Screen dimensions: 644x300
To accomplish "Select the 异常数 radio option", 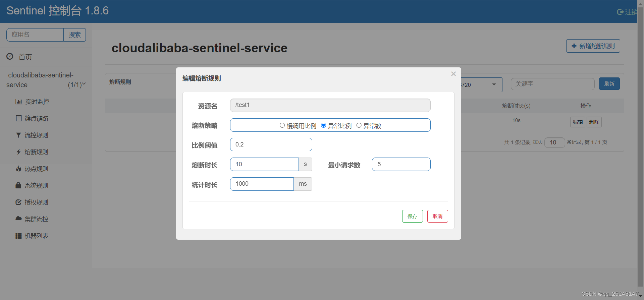I will point(359,125).
